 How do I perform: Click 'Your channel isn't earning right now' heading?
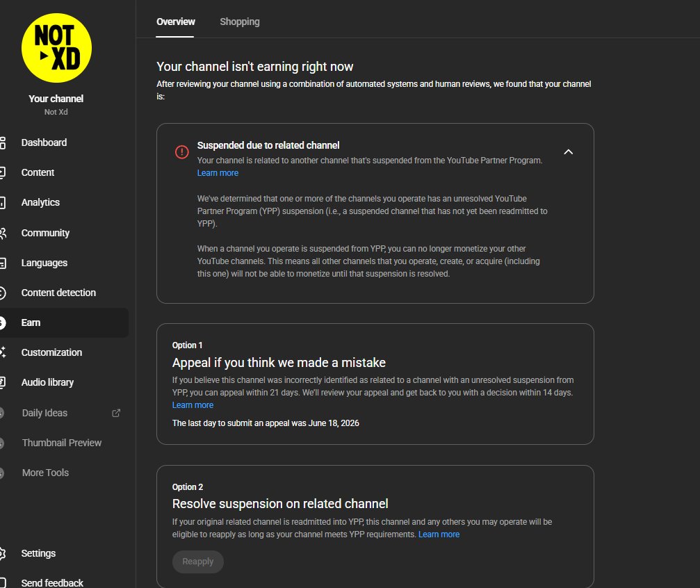[255, 67]
